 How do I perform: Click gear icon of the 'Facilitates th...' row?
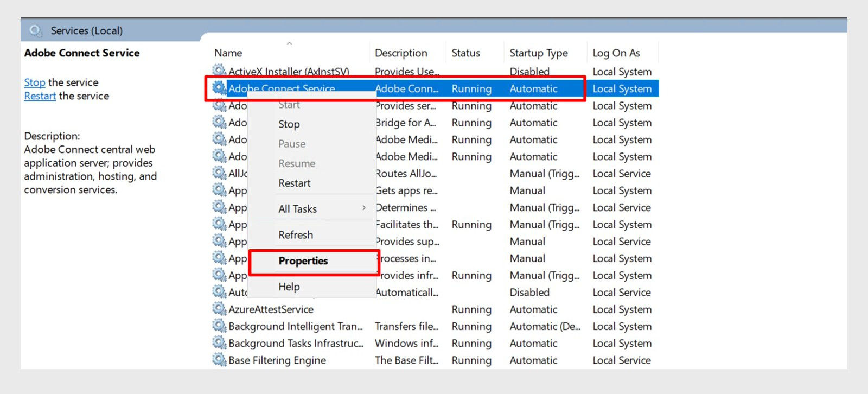click(x=219, y=224)
